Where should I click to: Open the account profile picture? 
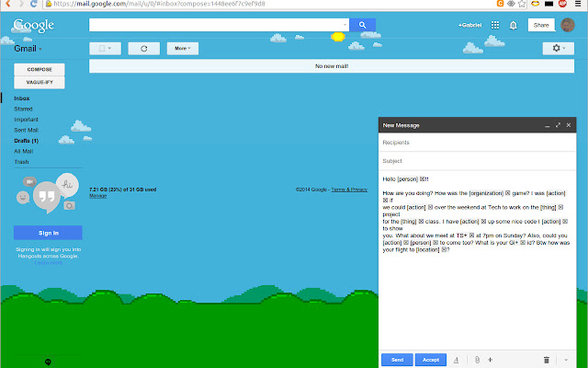click(x=568, y=25)
